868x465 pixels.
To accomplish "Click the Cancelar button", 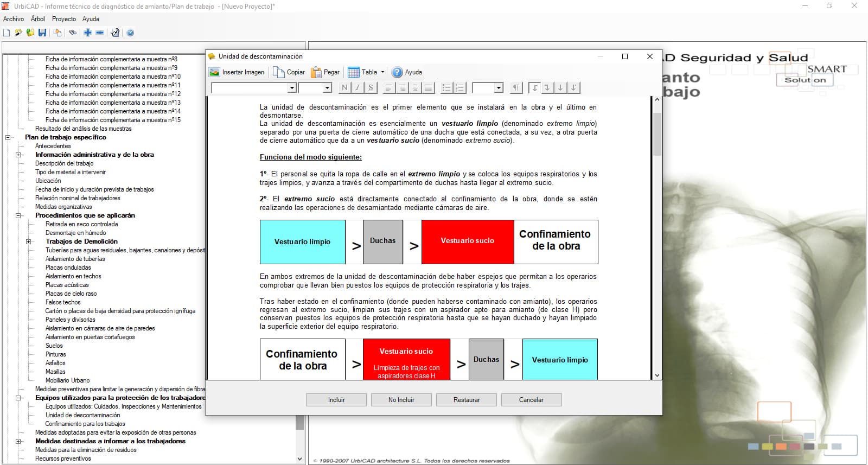I will tap(531, 400).
